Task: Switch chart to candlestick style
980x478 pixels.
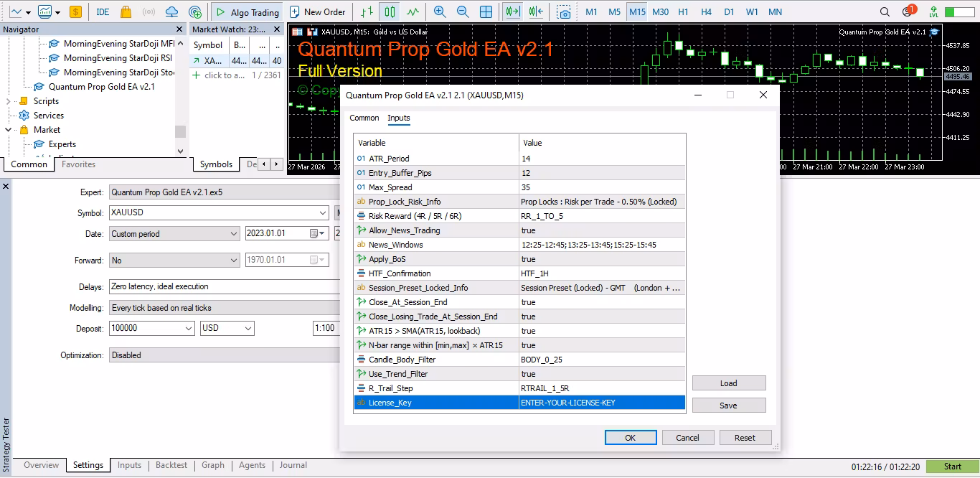Action: (390, 12)
